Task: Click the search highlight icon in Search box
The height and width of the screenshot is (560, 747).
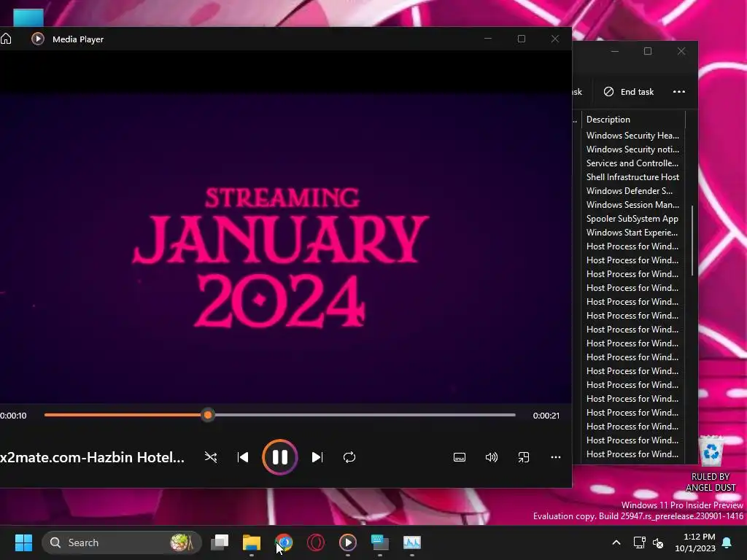Action: (182, 542)
